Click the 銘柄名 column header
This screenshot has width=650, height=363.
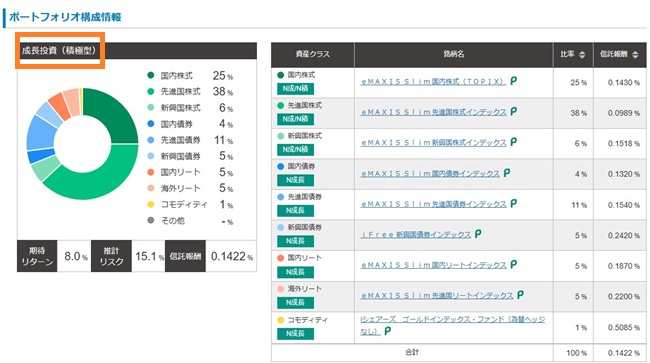(x=454, y=54)
